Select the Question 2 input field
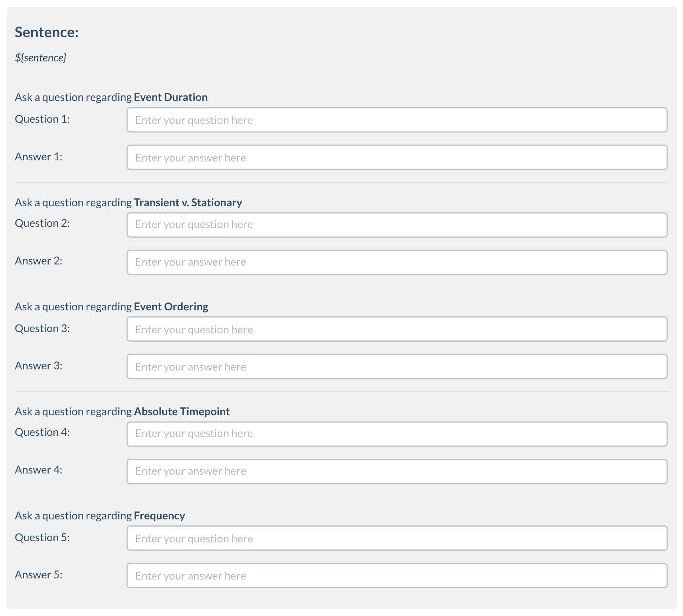 click(397, 225)
